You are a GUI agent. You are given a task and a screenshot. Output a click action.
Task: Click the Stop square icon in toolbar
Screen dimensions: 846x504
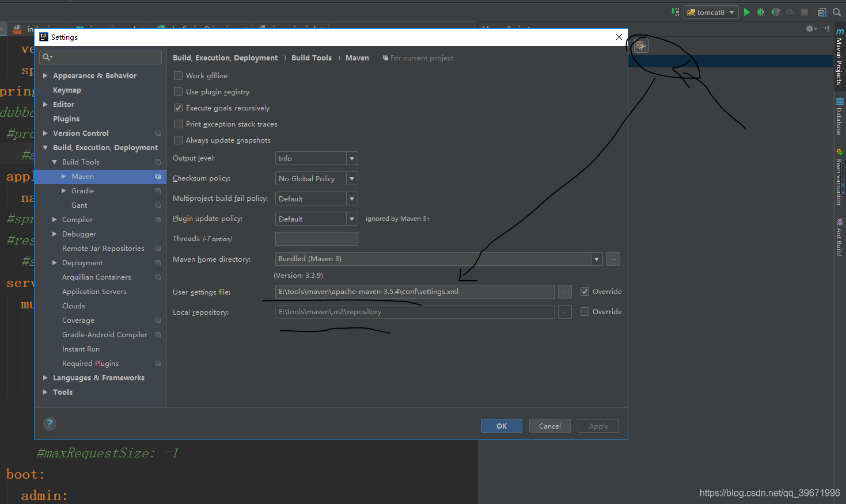point(805,12)
